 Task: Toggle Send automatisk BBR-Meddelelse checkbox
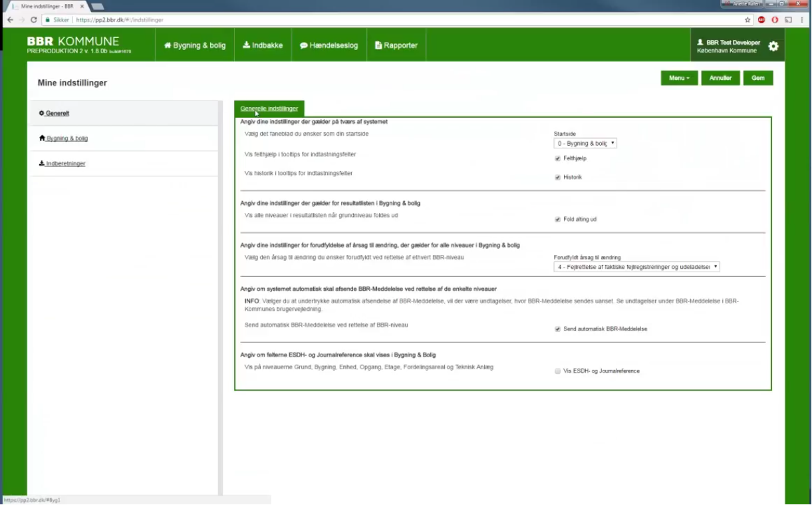click(x=557, y=329)
